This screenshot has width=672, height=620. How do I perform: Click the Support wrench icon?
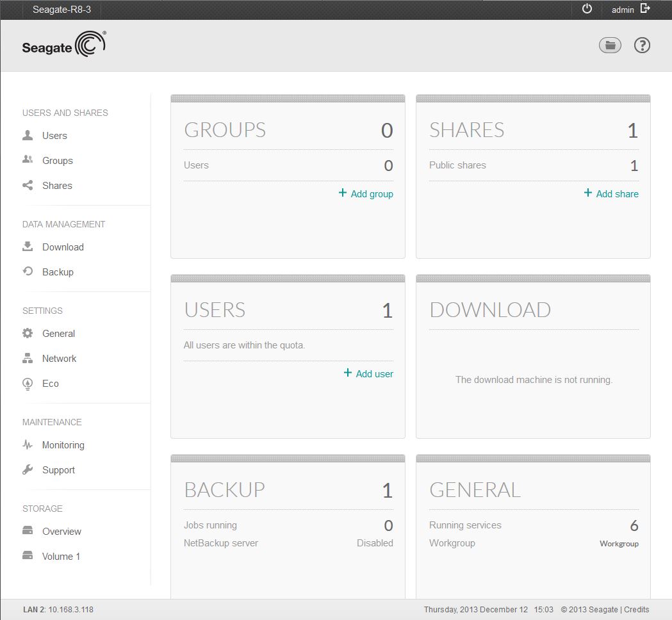(28, 469)
